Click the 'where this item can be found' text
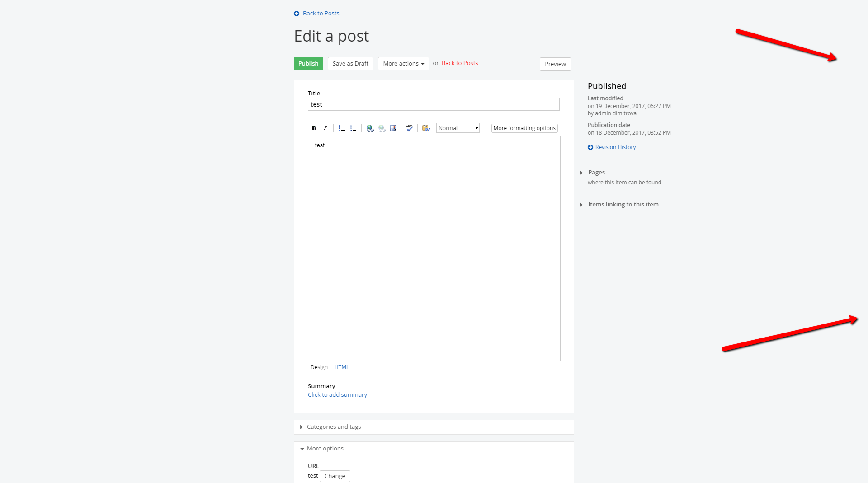The width and height of the screenshot is (868, 483). click(624, 183)
